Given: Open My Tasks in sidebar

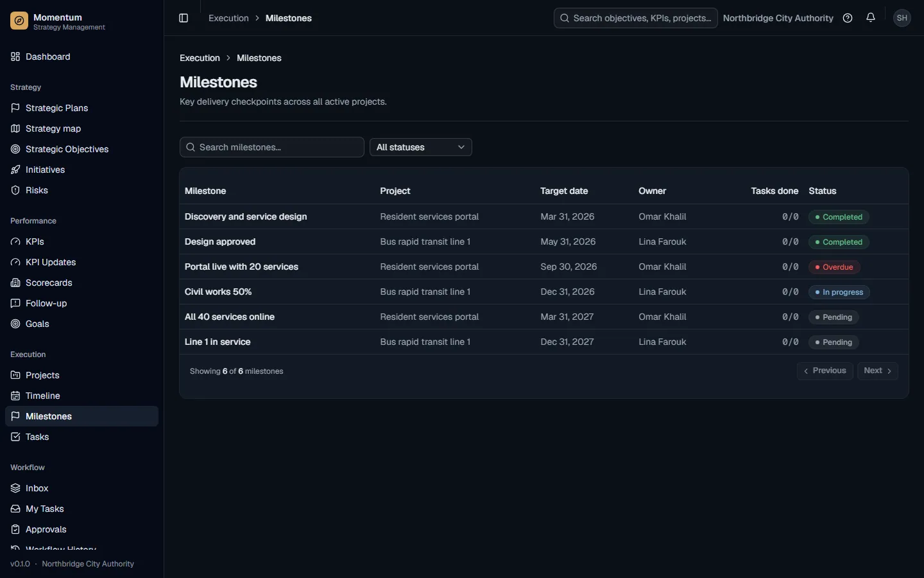Looking at the screenshot, I should [x=81, y=509].
